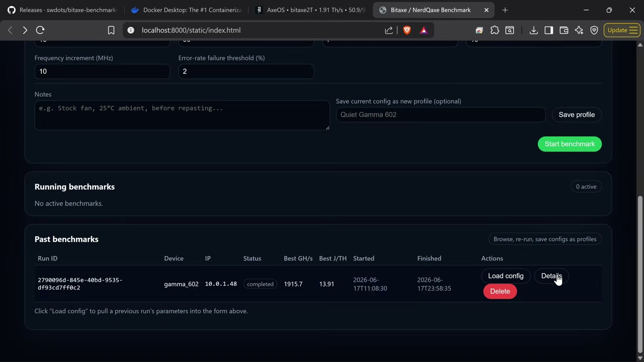The height and width of the screenshot is (362, 644).
Task: Focus the Frequency increment field
Action: click(102, 71)
